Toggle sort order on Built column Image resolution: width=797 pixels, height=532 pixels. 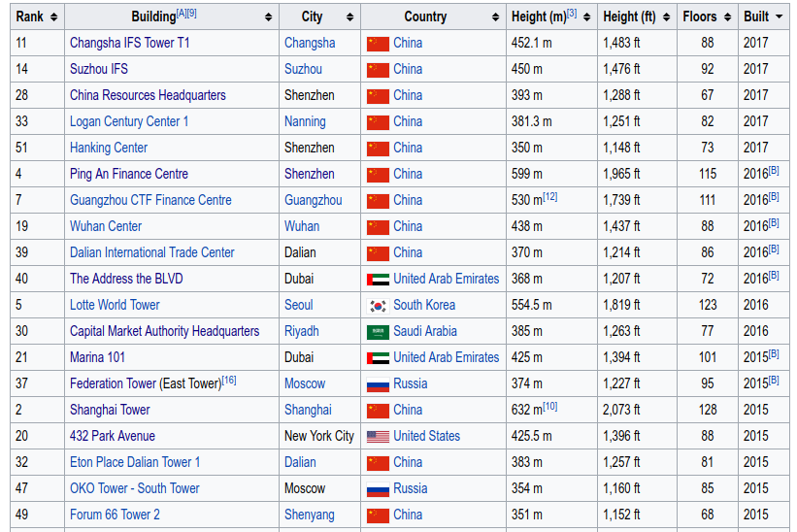[779, 17]
